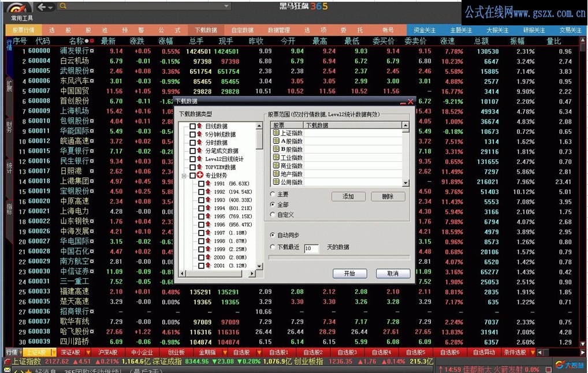Click the S icon for 商业指数
The height and width of the screenshot is (373, 588).
[x=276, y=166]
